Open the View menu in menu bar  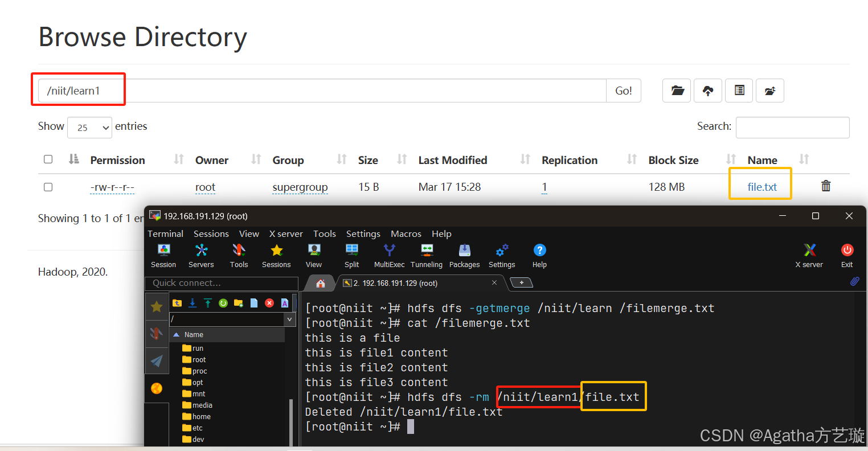249,233
